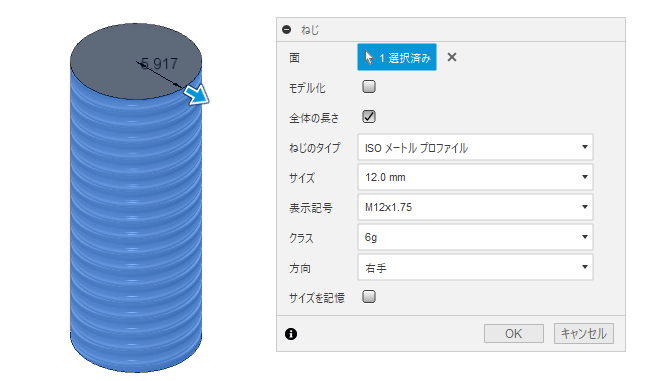Click the 1 選択済み face selection button

[397, 57]
